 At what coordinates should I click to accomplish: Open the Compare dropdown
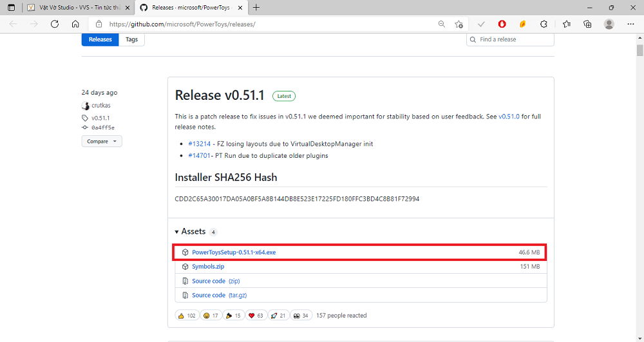102,141
